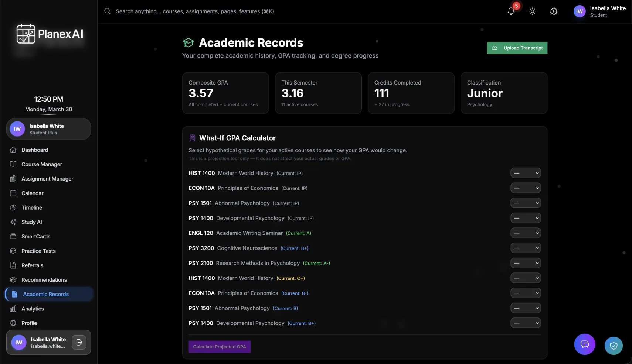This screenshot has width=632, height=364.
Task: Click the Dashboard home icon
Action: [13, 150]
